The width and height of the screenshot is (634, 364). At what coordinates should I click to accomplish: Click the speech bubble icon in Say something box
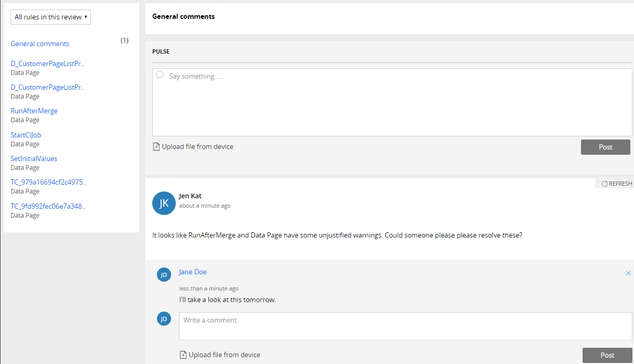point(160,75)
